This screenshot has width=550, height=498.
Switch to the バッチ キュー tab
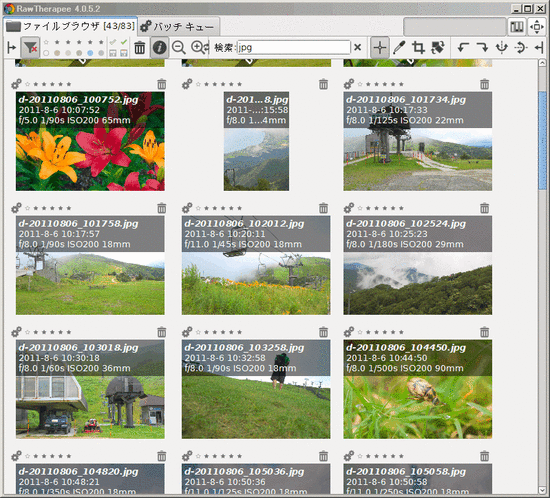click(179, 27)
